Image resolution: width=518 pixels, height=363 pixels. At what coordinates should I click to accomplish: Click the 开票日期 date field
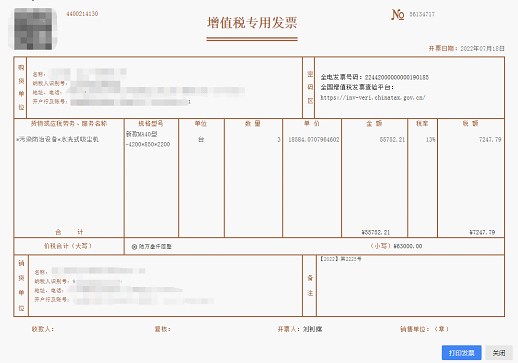click(466, 48)
